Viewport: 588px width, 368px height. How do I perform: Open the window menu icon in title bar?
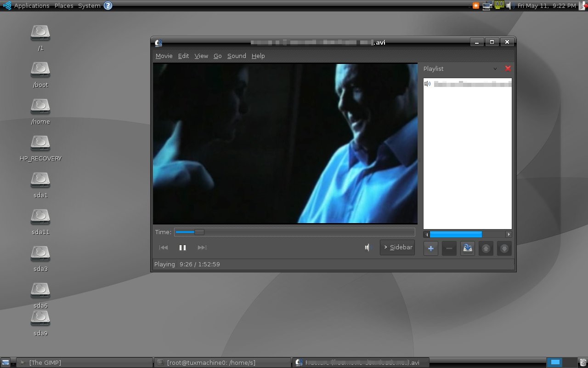(158, 42)
